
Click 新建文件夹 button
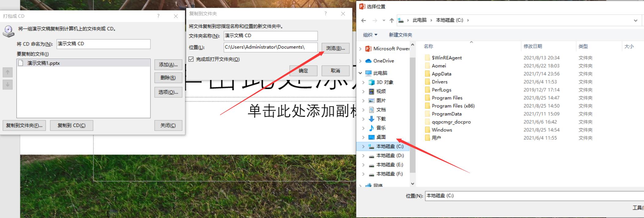tap(400, 35)
